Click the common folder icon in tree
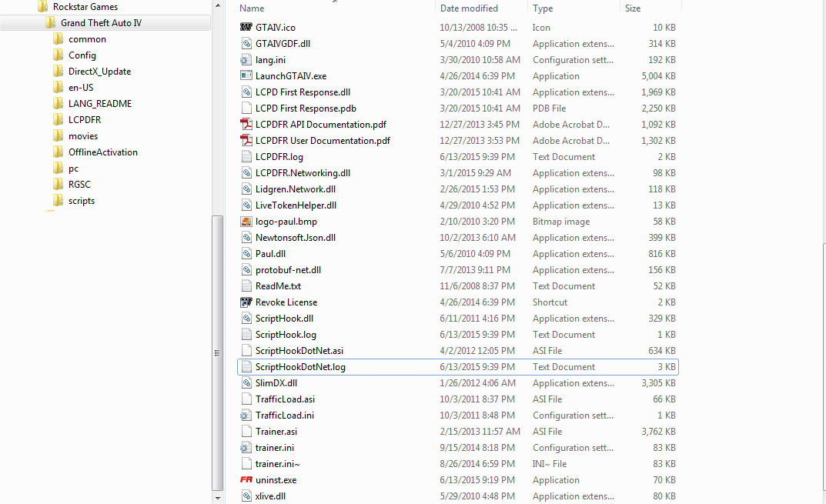This screenshot has height=504, width=826. [58, 39]
